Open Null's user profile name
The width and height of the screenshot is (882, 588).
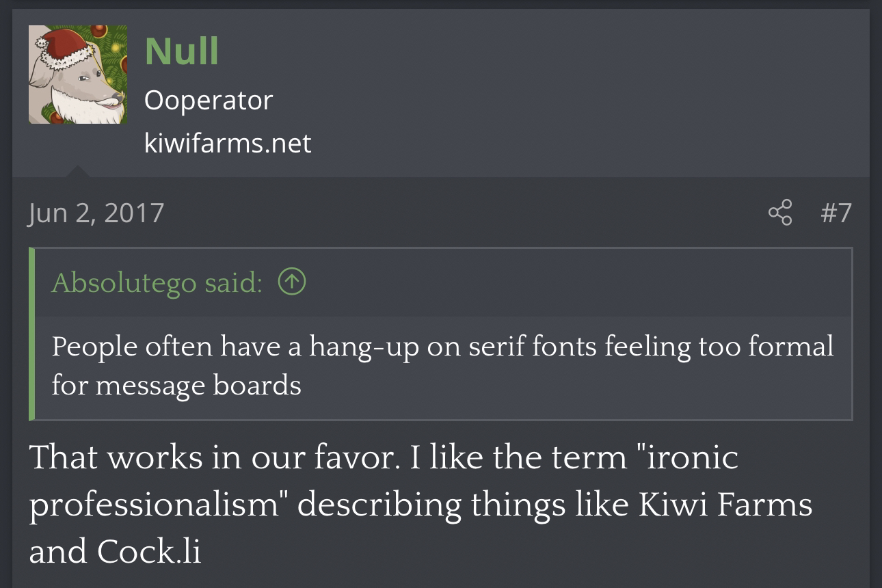(x=182, y=51)
